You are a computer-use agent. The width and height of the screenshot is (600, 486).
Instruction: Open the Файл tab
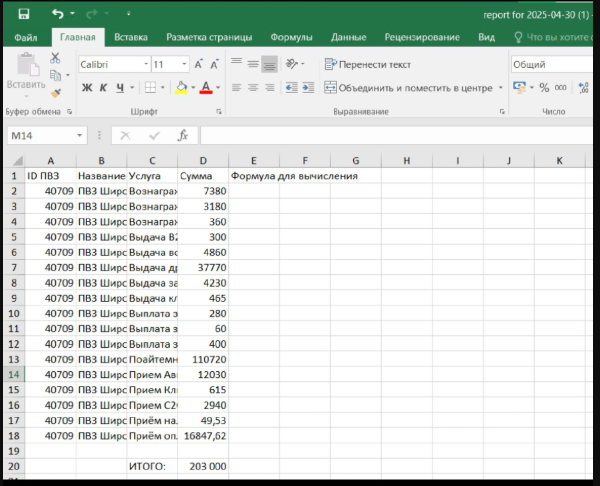pos(26,38)
